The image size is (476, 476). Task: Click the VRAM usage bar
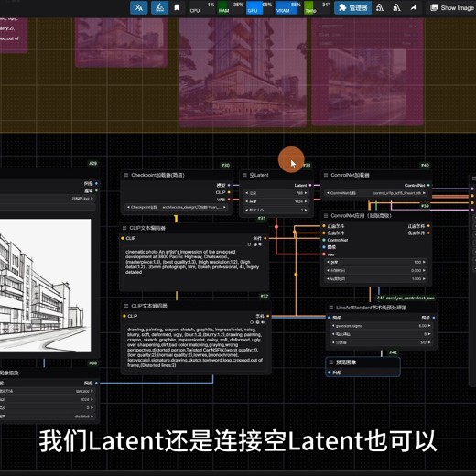pyautogui.click(x=288, y=7)
